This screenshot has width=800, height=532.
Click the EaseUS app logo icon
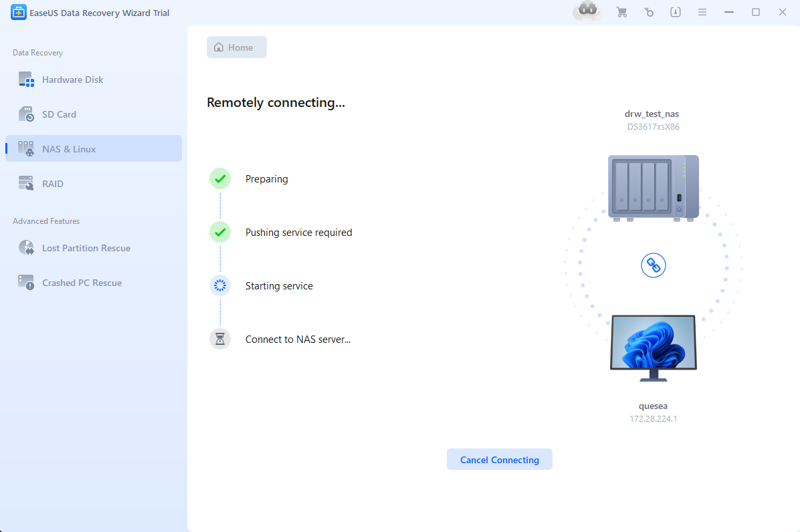[x=18, y=12]
